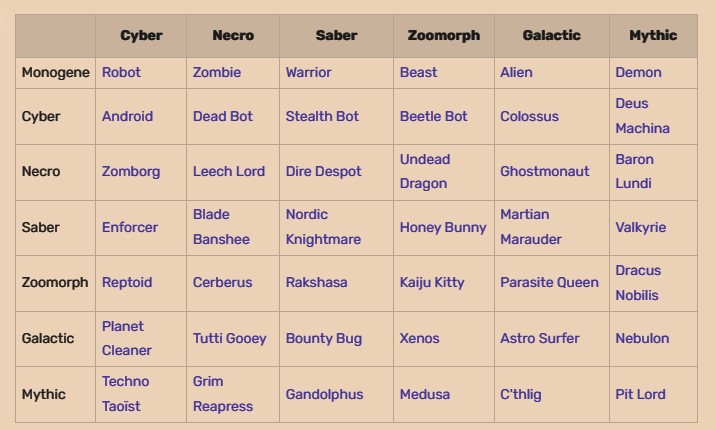Open the Techno Taoïst link
The width and height of the screenshot is (716, 430).
(125, 393)
